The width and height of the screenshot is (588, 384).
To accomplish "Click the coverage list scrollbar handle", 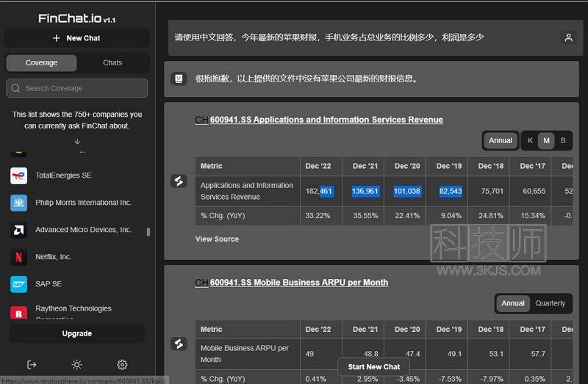I will click(x=148, y=232).
